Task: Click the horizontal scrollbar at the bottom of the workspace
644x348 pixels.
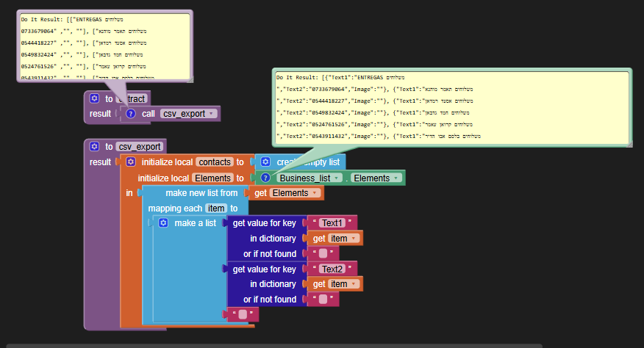Action: tap(294, 344)
